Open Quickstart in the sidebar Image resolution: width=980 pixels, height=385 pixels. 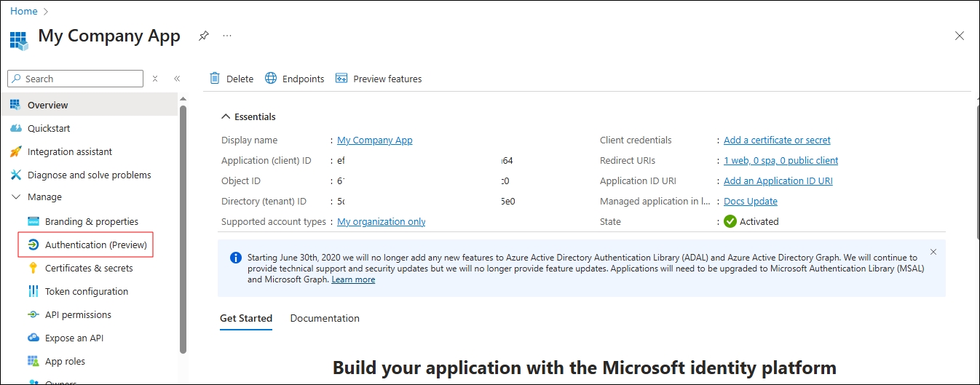pos(49,128)
